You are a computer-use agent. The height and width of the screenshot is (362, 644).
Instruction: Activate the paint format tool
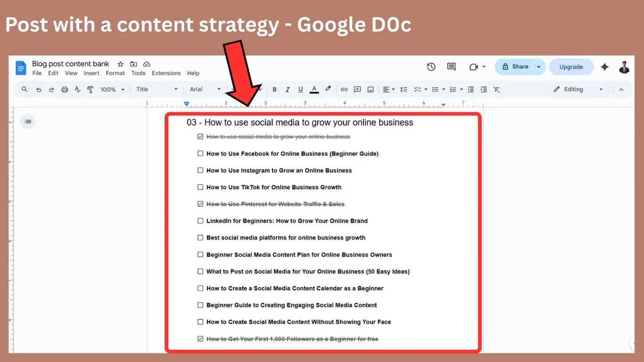pyautogui.click(x=91, y=90)
